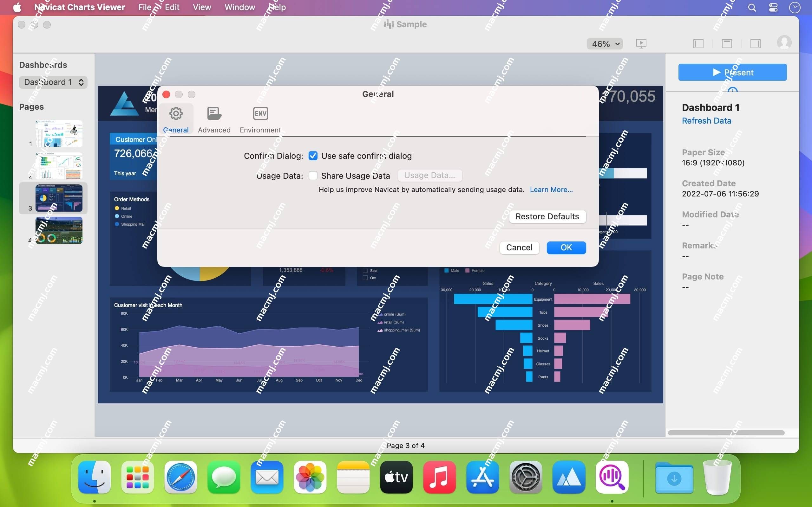Cancel the General dialog

(519, 247)
